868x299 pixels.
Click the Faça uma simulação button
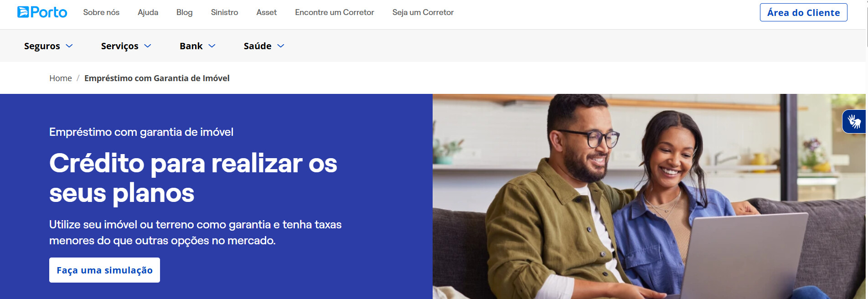pyautogui.click(x=104, y=270)
